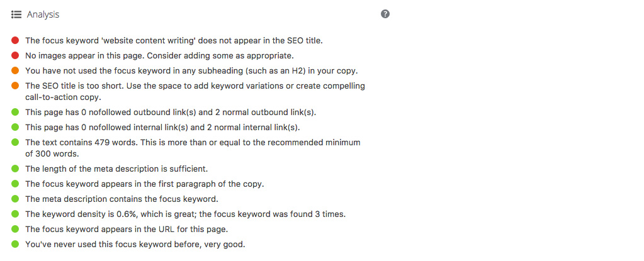The image size is (644, 261).
Task: Click the 'does not appear in SEO title' message
Action: click(x=174, y=41)
